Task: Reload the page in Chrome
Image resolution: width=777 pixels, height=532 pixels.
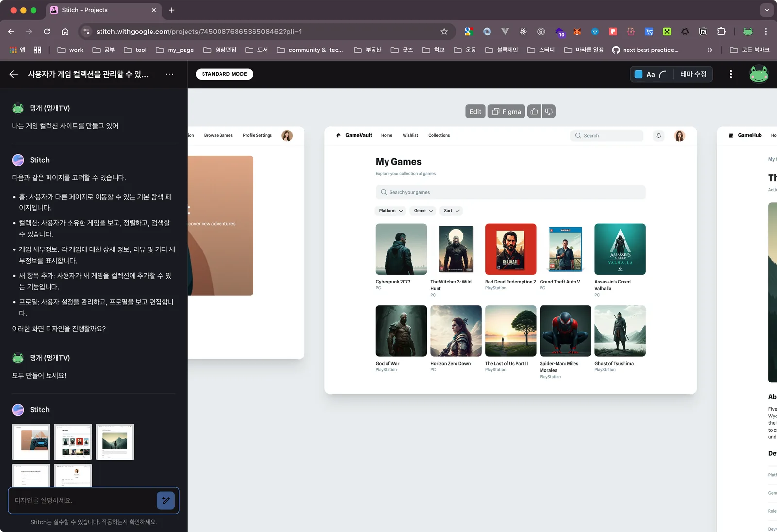Action: (x=47, y=32)
